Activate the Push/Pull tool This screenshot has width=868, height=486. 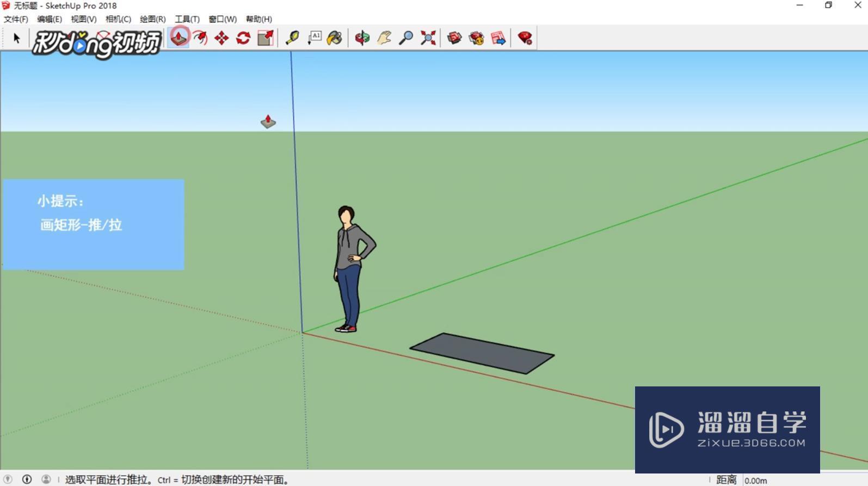pos(178,38)
